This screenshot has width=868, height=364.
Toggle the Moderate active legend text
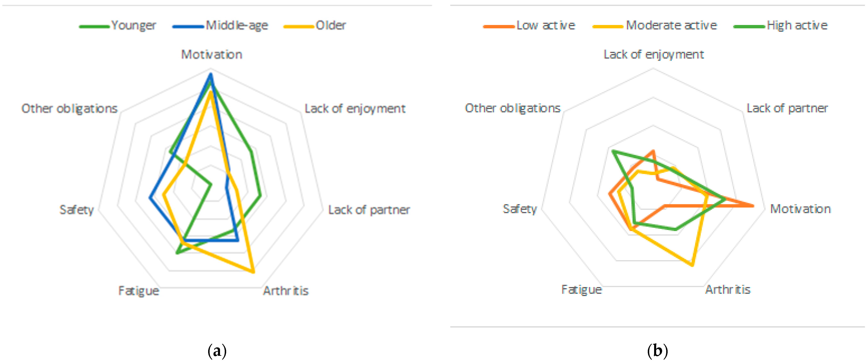pyautogui.click(x=671, y=25)
